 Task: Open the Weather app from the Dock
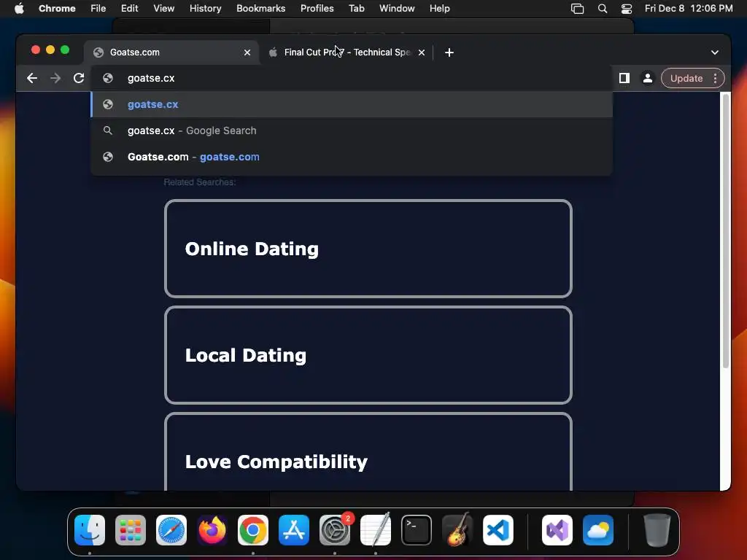tap(598, 530)
